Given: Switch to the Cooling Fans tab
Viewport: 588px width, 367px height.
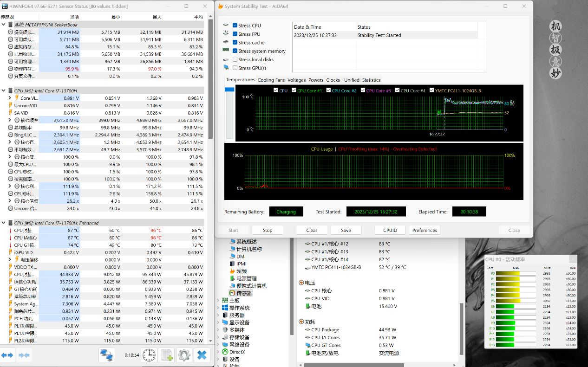Looking at the screenshot, I should (271, 80).
